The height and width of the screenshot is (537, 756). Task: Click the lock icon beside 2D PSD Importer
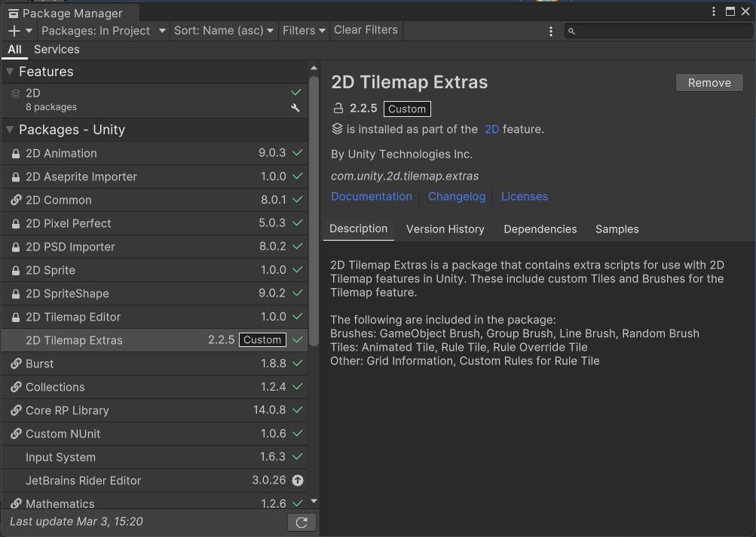coord(16,247)
